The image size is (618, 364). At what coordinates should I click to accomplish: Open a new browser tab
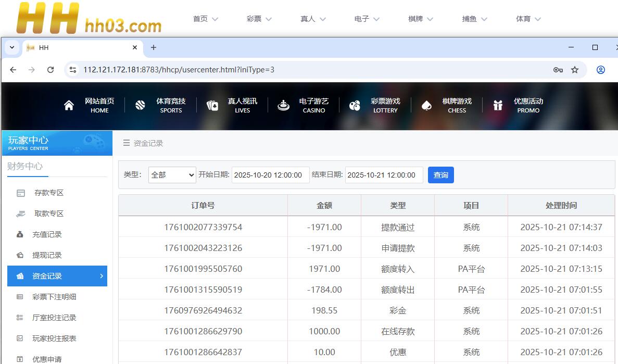coord(154,47)
